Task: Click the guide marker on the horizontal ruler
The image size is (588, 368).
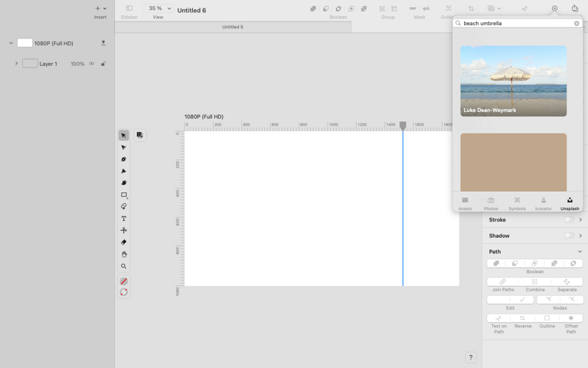Action: pyautogui.click(x=403, y=126)
